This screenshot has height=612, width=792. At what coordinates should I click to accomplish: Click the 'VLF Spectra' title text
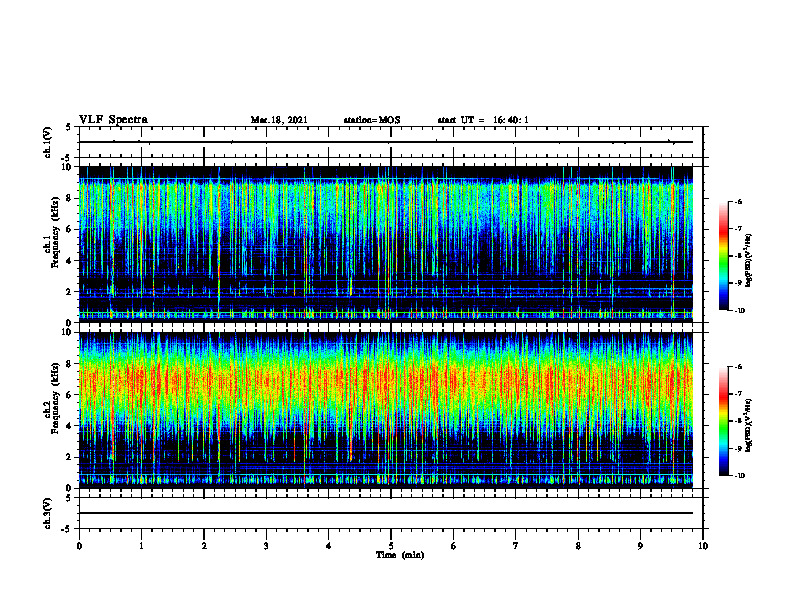[x=114, y=120]
